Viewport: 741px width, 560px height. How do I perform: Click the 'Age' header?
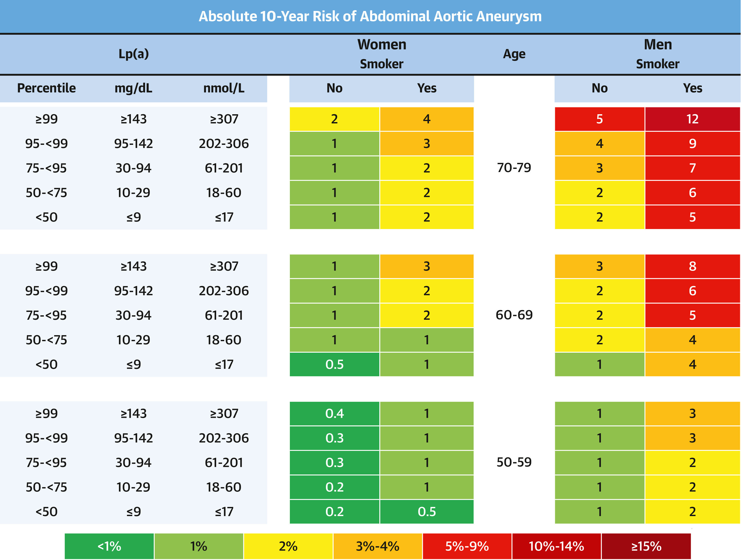(514, 54)
